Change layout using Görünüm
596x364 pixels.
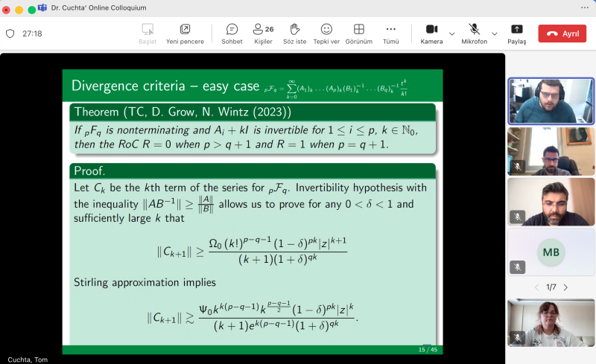pyautogui.click(x=358, y=33)
